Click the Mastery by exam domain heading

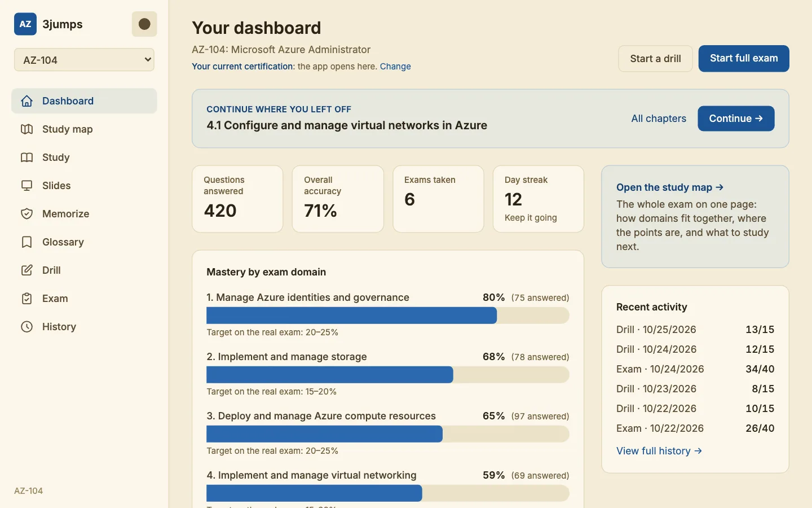pyautogui.click(x=266, y=272)
